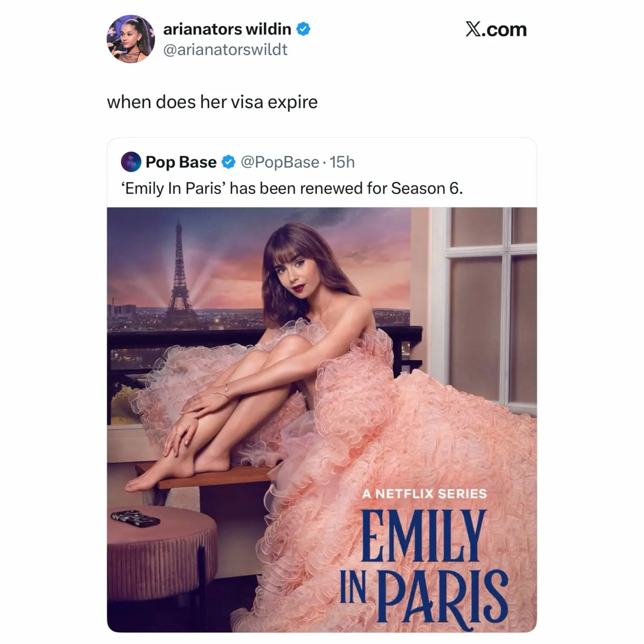
Task: Click the arianators wildin display name
Action: [x=227, y=29]
